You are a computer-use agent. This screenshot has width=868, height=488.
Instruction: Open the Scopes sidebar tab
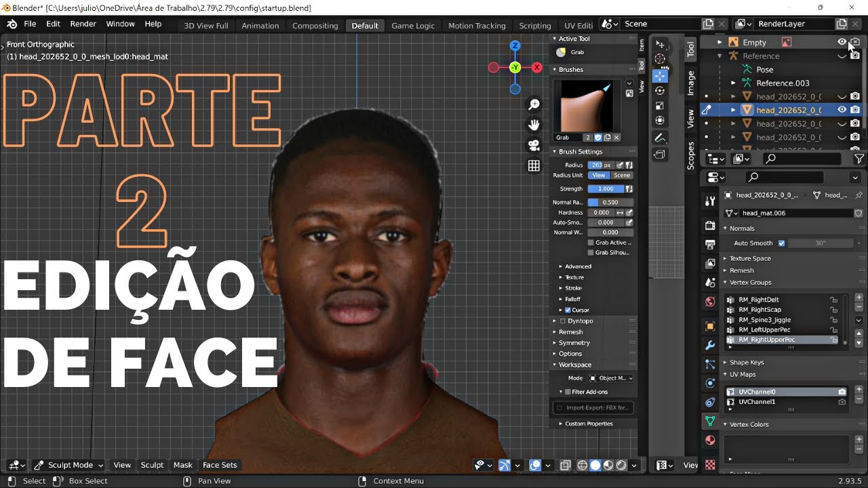coord(691,155)
